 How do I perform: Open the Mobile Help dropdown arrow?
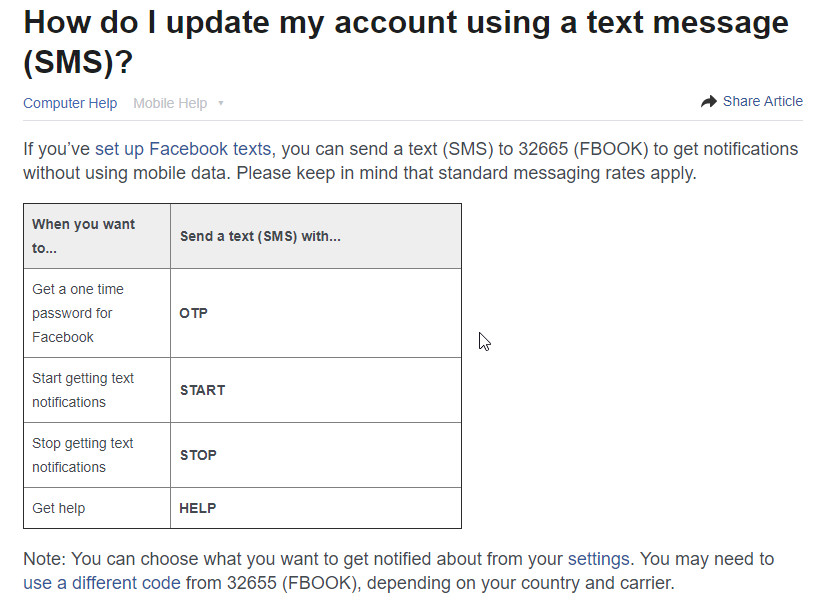pos(220,103)
